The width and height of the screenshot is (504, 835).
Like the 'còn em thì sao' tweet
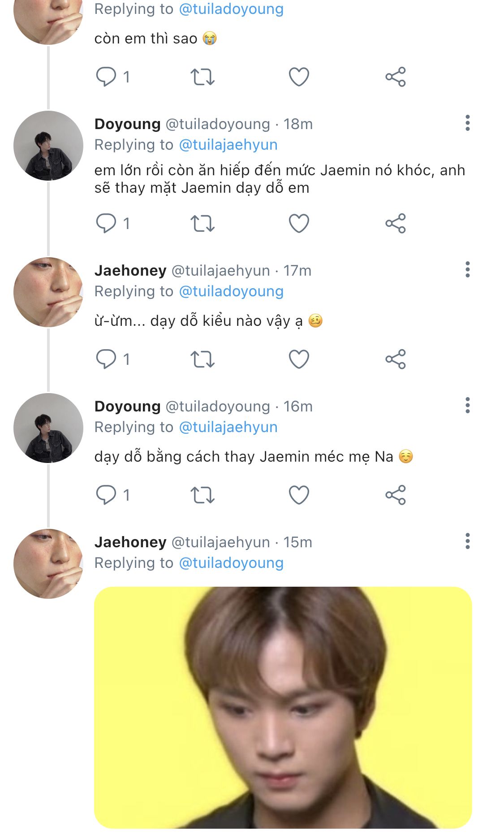pos(299,77)
